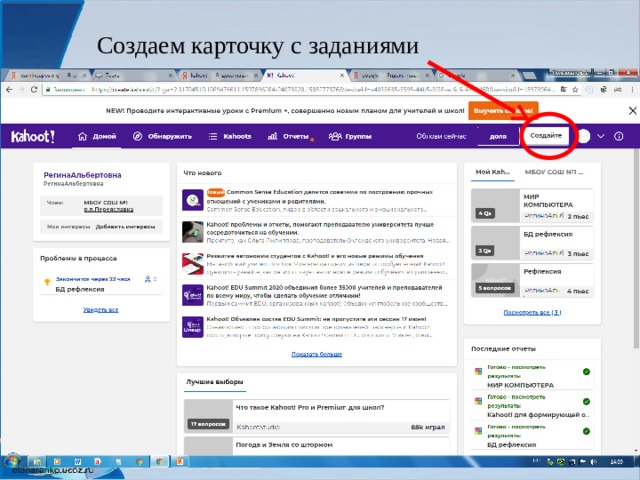Select the МБОУ СОШ №1 tab
The image size is (640, 480).
(x=553, y=172)
